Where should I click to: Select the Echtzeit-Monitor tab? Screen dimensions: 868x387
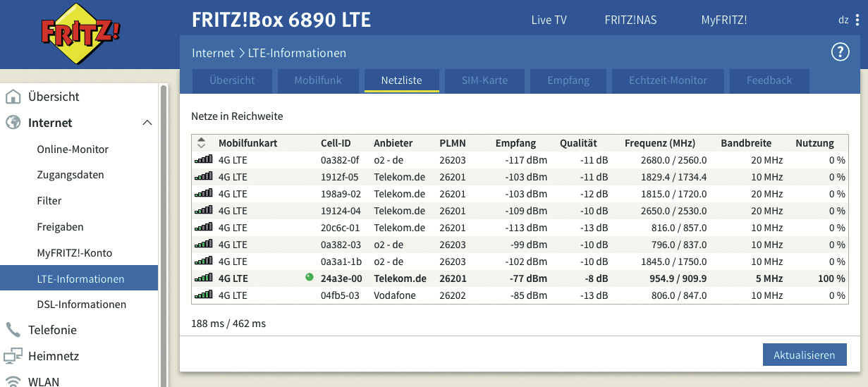[668, 80]
